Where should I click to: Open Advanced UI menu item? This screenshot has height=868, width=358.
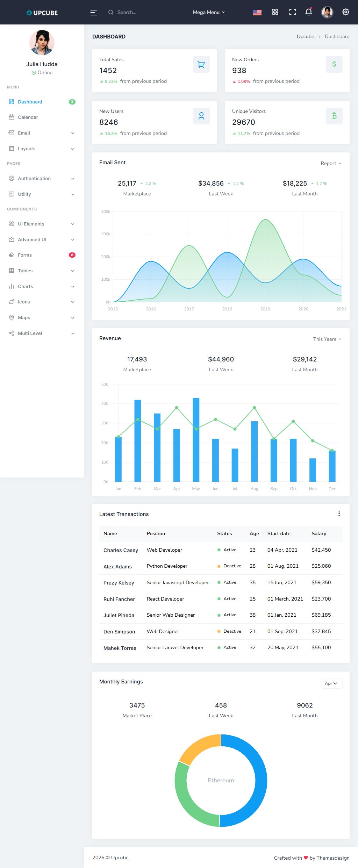click(42, 239)
